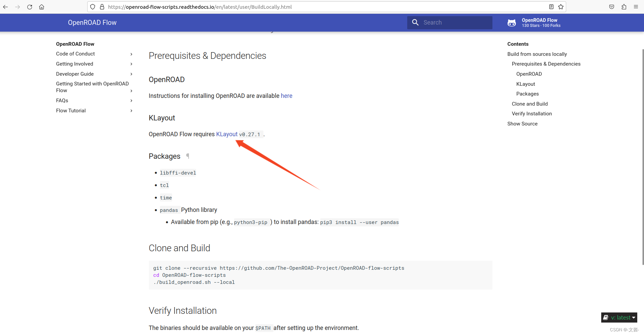This screenshot has height=335, width=644.
Task: Follow the 'here' OpenROAD install link
Action: tap(287, 96)
